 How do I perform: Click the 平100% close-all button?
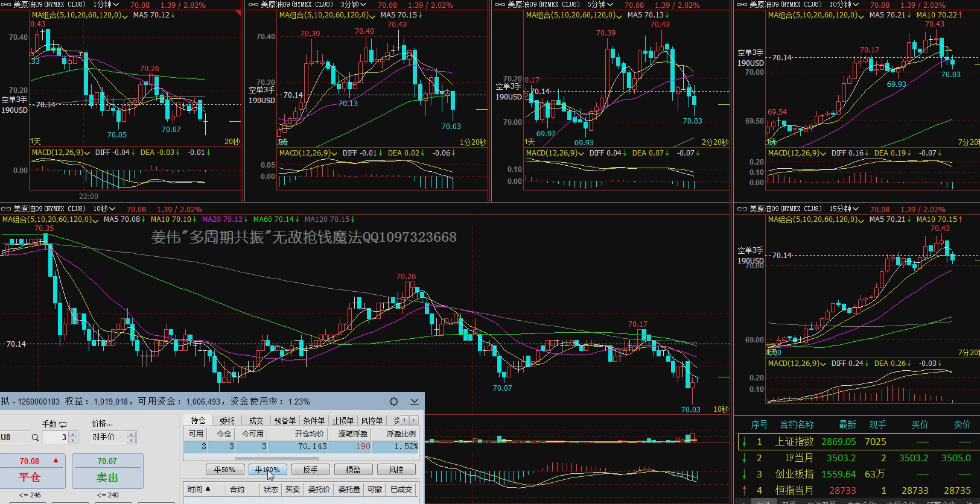tap(267, 470)
